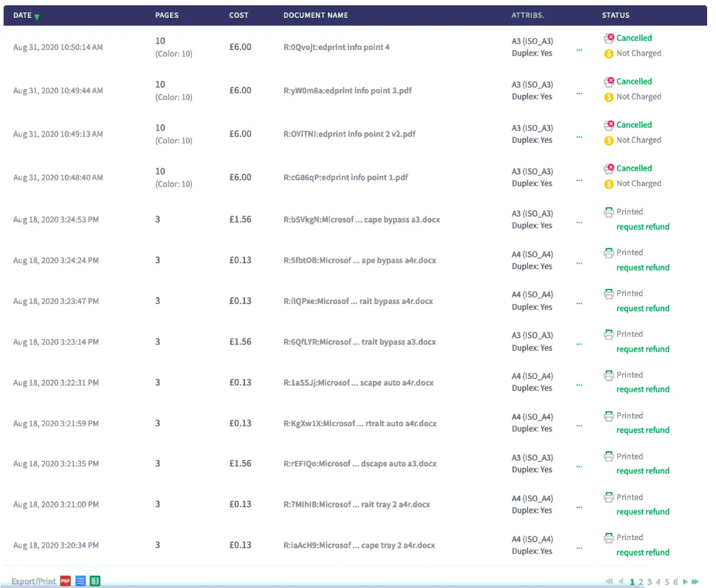Go to the next page arrow
The image size is (716, 588).
pyautogui.click(x=685, y=582)
